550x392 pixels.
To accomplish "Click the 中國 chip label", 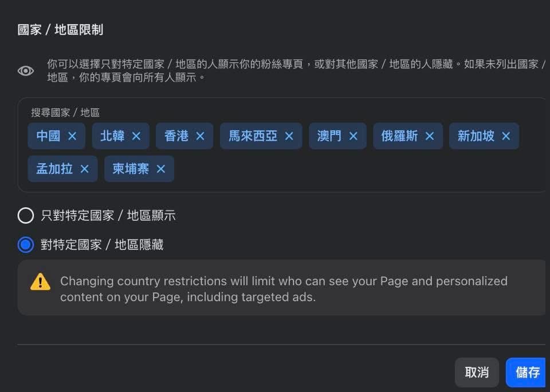I will click(48, 136).
